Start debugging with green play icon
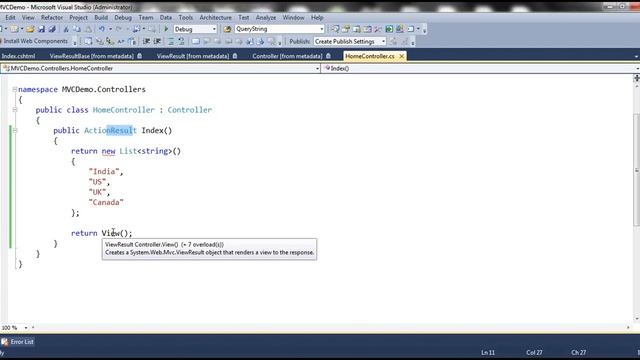640x360 pixels. pyautogui.click(x=166, y=29)
